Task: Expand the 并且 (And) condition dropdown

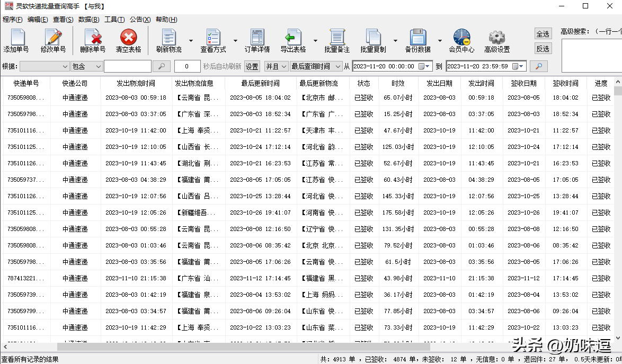Action: click(276, 66)
